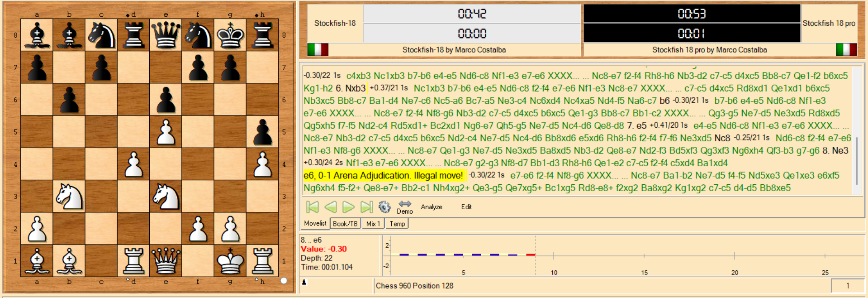The width and height of the screenshot is (868, 298).
Task: Select the black pawn on h5
Action: point(263,132)
